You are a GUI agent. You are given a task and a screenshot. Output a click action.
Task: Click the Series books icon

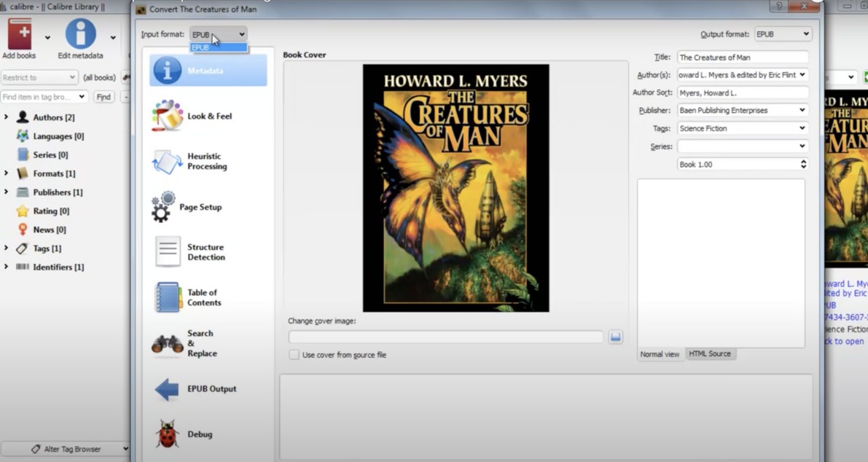click(23, 154)
